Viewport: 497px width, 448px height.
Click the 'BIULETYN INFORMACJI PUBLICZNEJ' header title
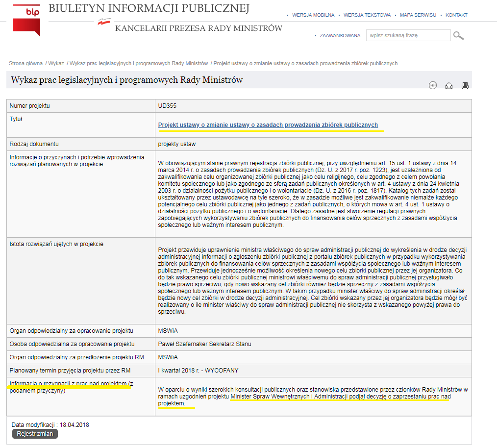coord(149,8)
